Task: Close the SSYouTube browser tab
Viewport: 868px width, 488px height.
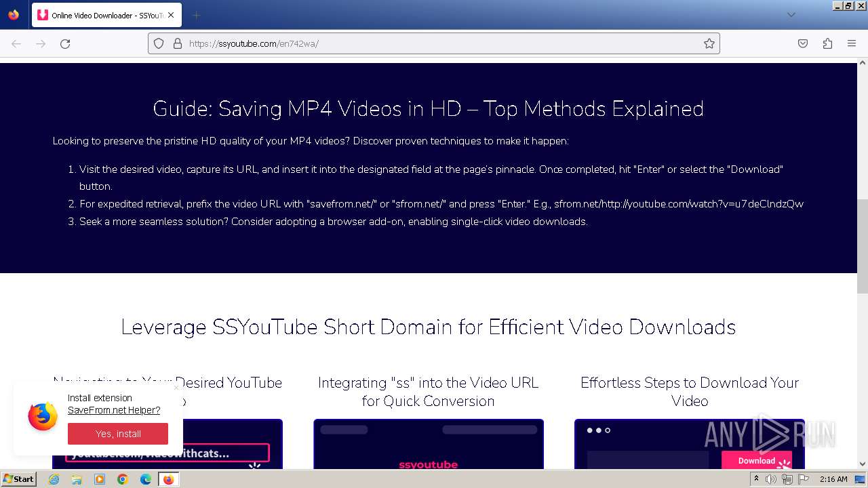Action: pyautogui.click(x=171, y=15)
